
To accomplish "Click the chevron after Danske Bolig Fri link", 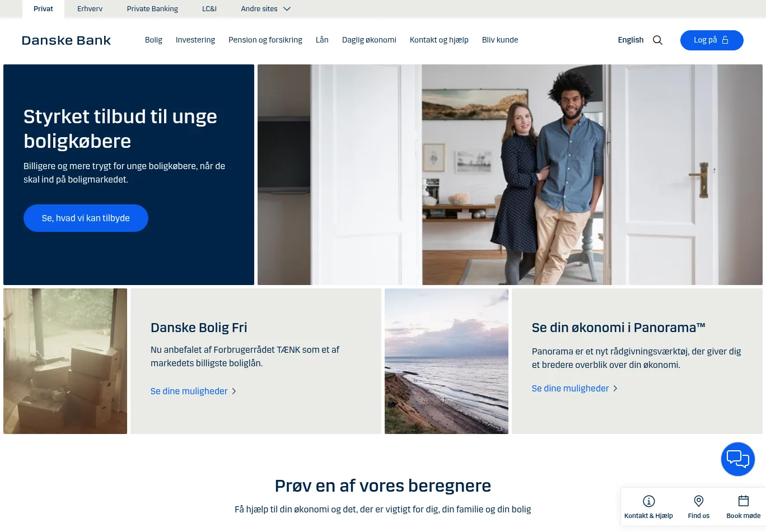I will (x=234, y=391).
